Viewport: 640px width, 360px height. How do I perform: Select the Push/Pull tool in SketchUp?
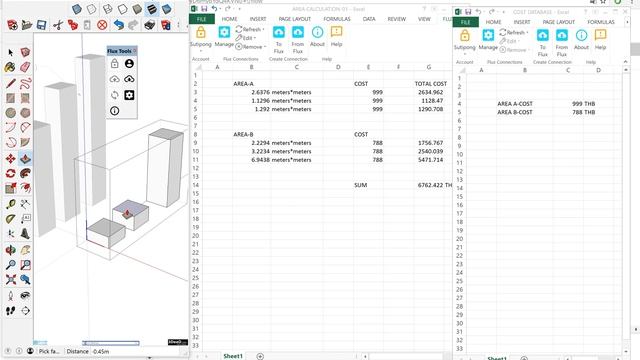(25, 158)
